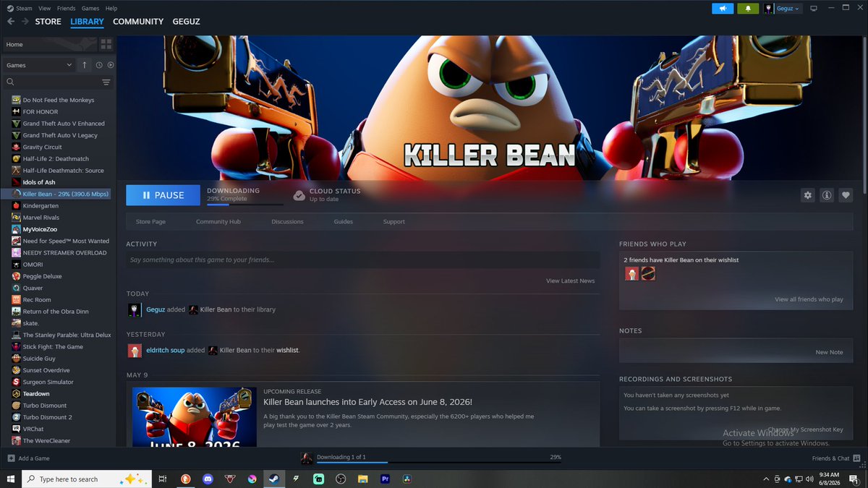Toggle the sort-order up arrow

tap(84, 65)
